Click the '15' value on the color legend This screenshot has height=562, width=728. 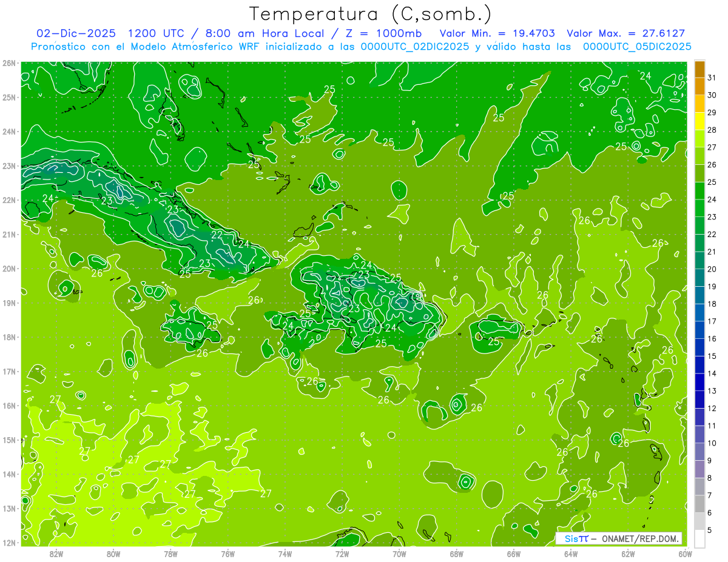(x=712, y=356)
